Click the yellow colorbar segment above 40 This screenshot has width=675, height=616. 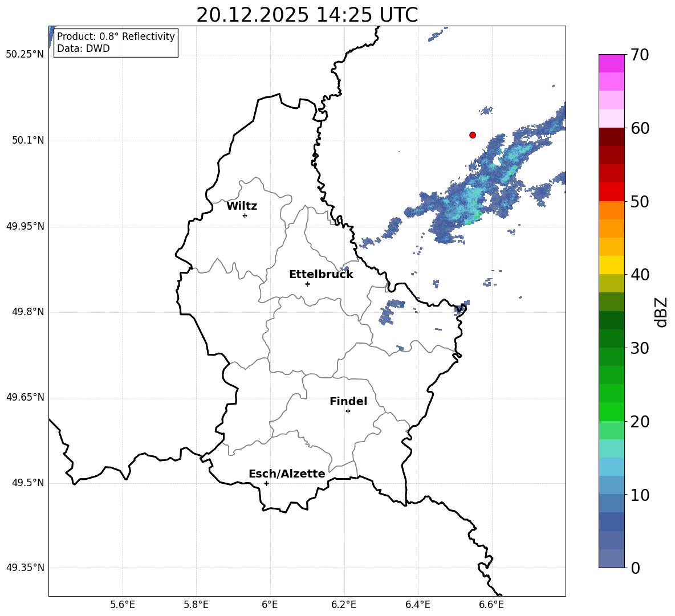(x=612, y=265)
